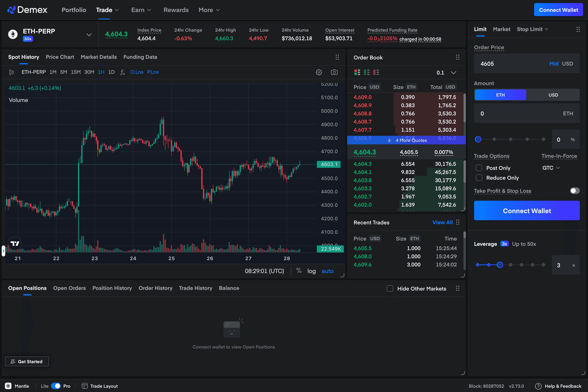Image resolution: width=588 pixels, height=392 pixels.
Task: Expand the ETH-PERP market selector
Action: tap(89, 35)
